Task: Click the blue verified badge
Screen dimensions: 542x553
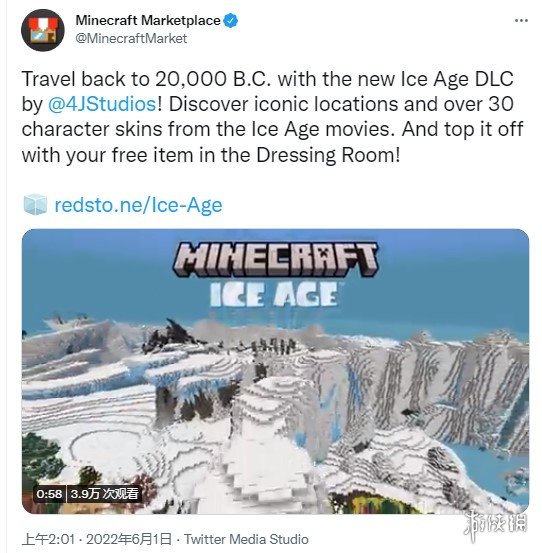Action: 231,21
